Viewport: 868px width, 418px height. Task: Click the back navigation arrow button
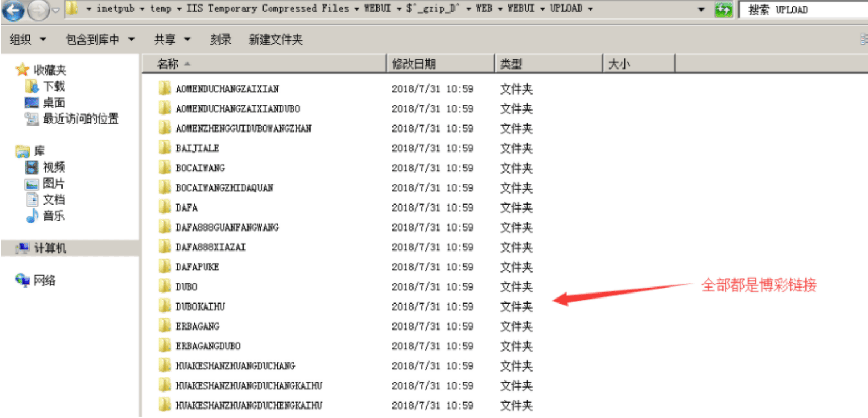pyautogui.click(x=14, y=10)
